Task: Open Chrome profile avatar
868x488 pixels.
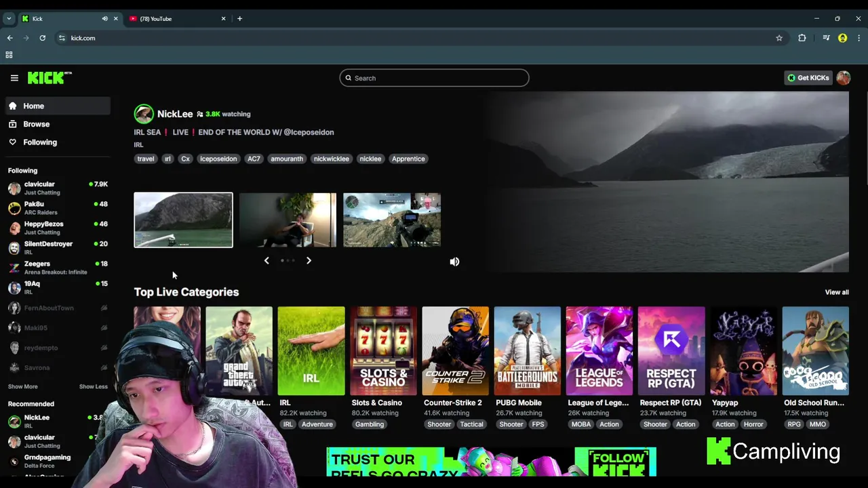Action: [x=842, y=38]
